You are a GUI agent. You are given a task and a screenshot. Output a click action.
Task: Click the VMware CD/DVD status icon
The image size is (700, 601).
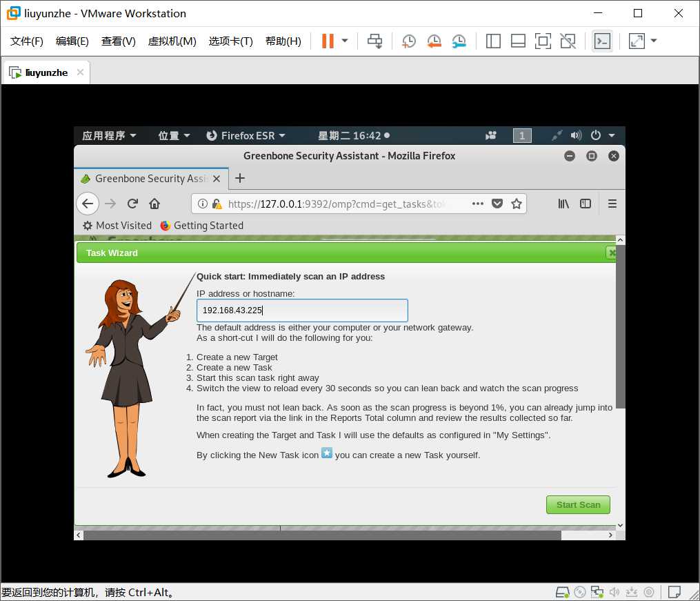[x=579, y=592]
